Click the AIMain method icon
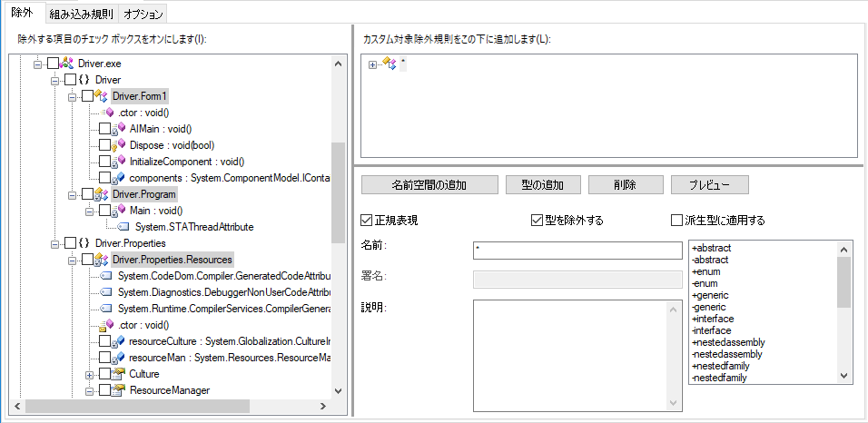 [118, 129]
